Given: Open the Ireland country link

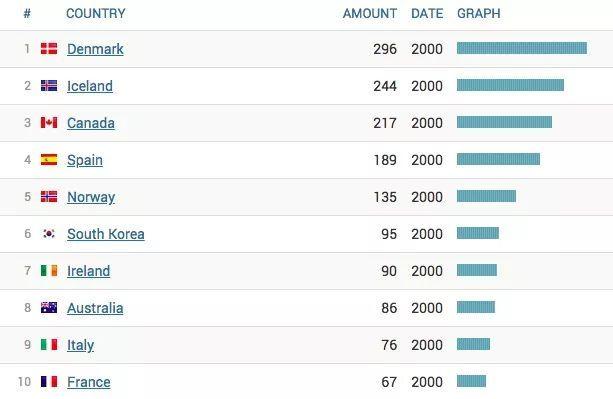Looking at the screenshot, I should coord(88,271).
